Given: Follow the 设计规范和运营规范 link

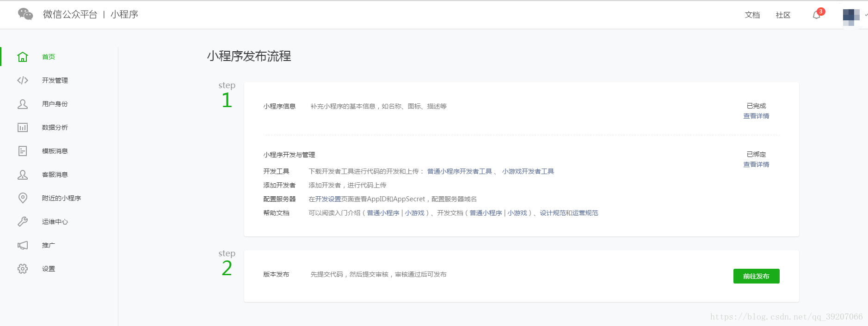Looking at the screenshot, I should pos(569,213).
